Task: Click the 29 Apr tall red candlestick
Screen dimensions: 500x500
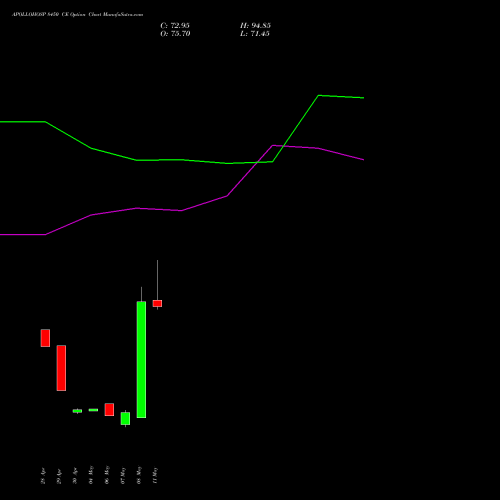Action: point(61,368)
